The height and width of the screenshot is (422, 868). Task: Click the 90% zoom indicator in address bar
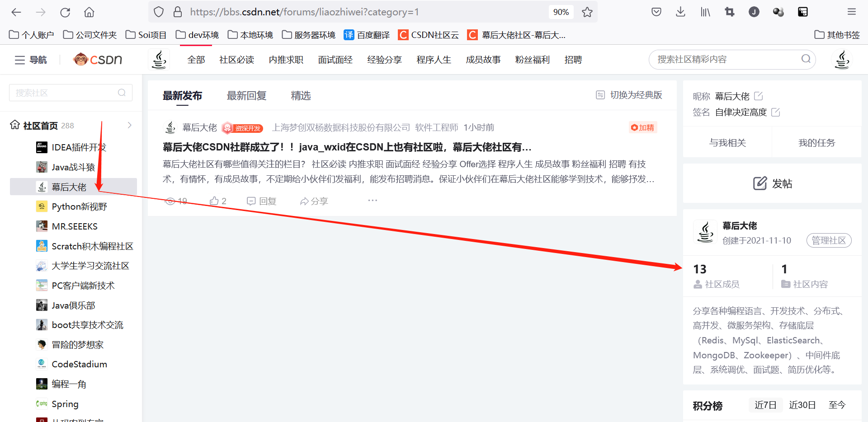(561, 12)
